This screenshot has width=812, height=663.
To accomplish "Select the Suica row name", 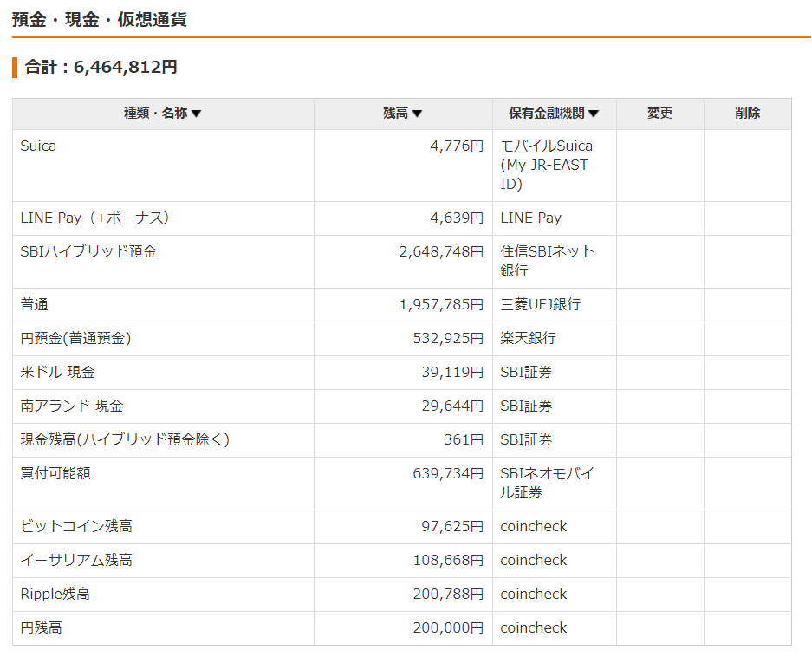I will 38,146.
